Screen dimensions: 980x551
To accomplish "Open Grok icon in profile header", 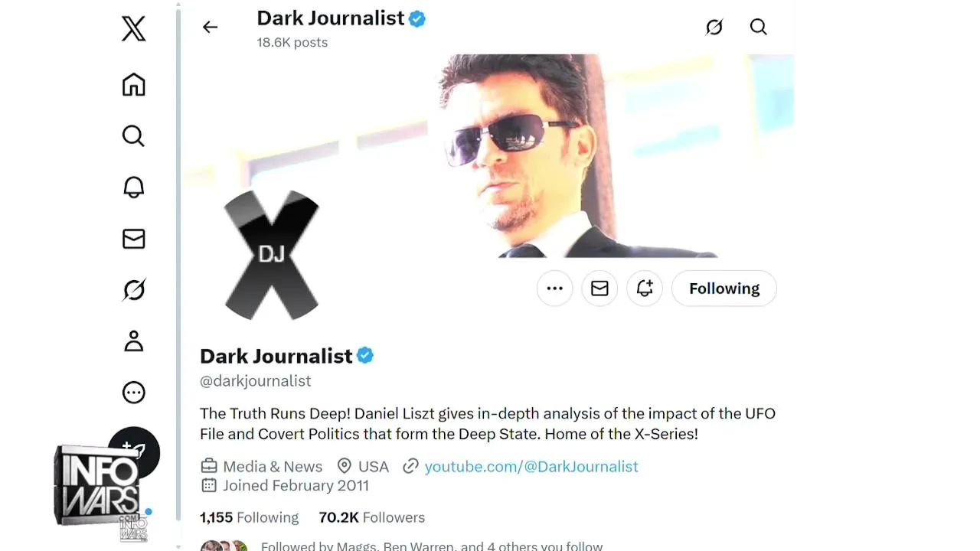I will point(714,27).
